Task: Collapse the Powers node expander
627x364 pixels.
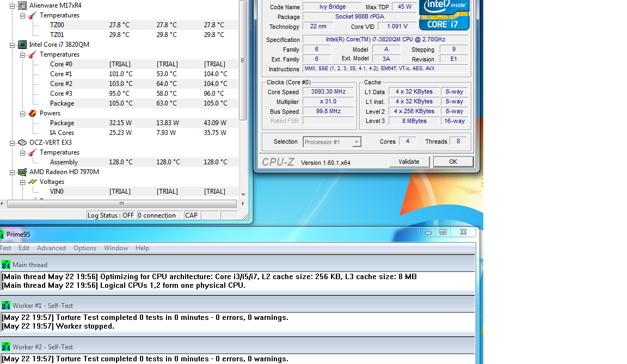Action: 23,113
